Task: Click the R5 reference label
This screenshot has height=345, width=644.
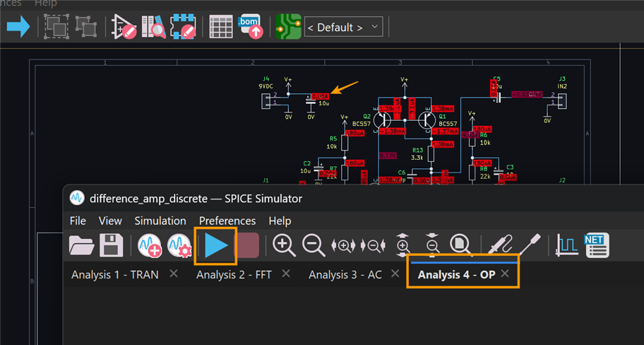Action: pyautogui.click(x=333, y=139)
